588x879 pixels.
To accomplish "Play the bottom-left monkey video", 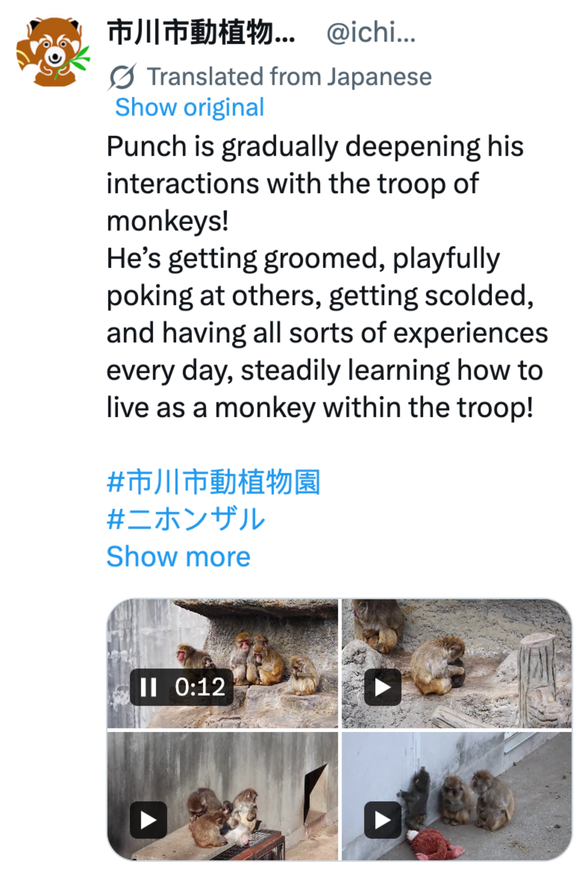I will [148, 820].
